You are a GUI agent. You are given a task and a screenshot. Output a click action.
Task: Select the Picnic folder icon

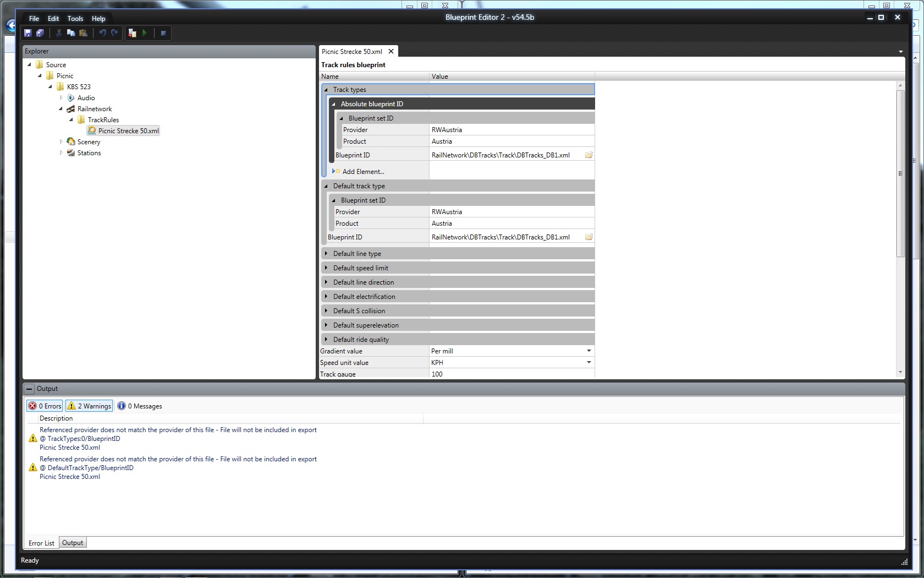[x=50, y=75]
